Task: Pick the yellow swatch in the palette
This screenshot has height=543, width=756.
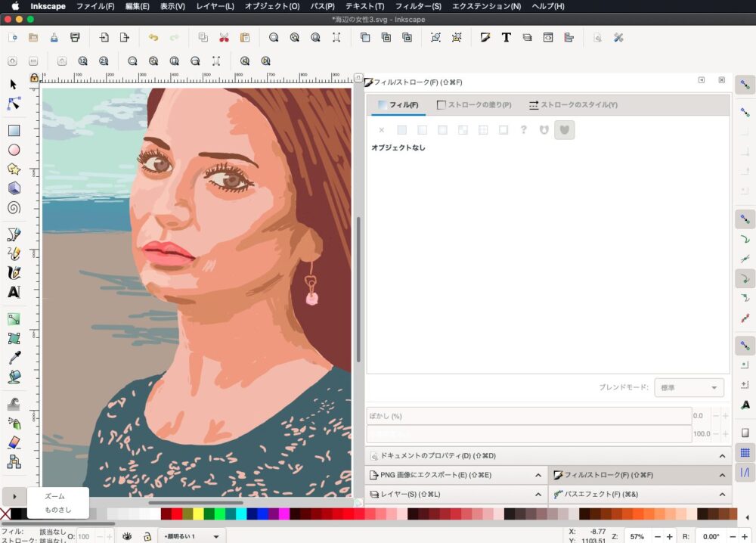Action: click(198, 514)
